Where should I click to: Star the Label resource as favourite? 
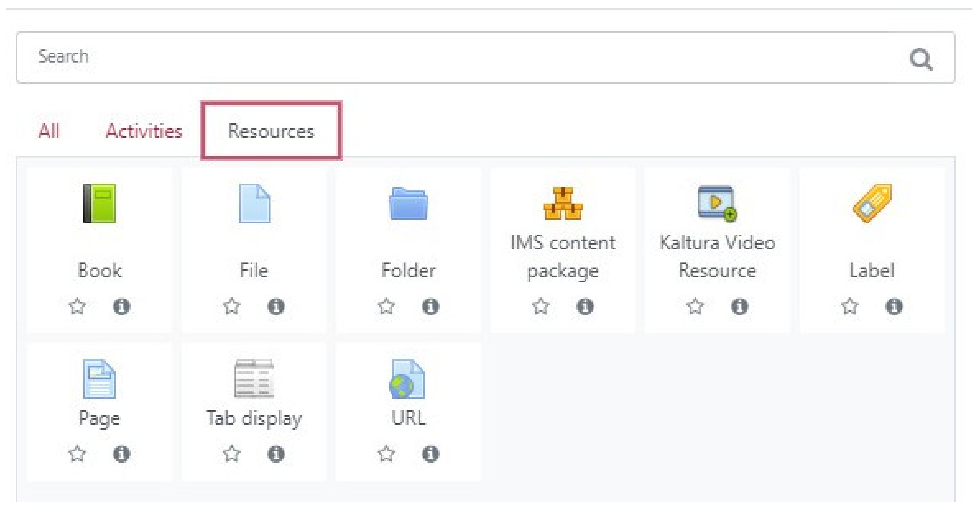click(850, 306)
